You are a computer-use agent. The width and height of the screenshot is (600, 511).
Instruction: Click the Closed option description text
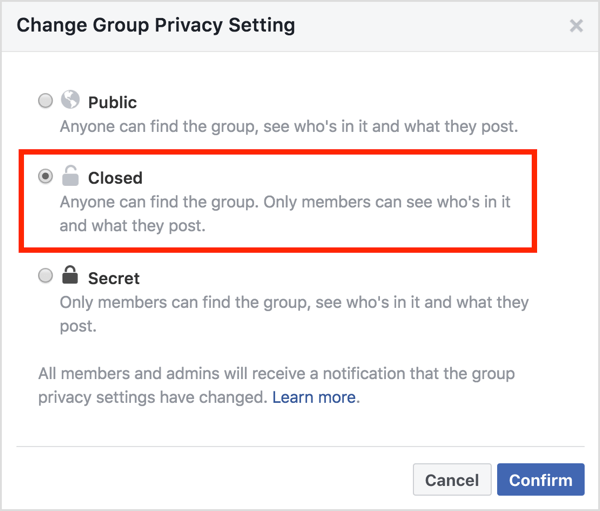(285, 212)
